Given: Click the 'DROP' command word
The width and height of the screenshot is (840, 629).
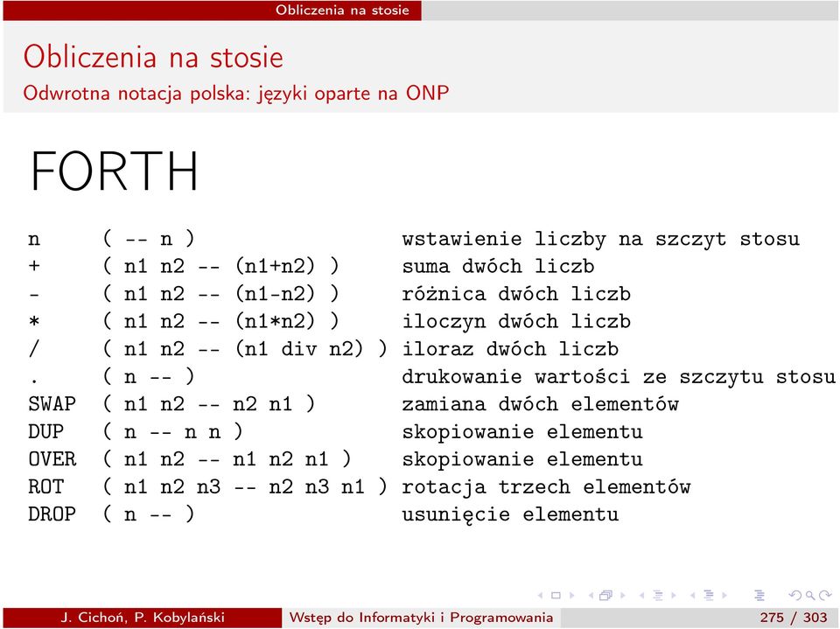Looking at the screenshot, I should (52, 514).
